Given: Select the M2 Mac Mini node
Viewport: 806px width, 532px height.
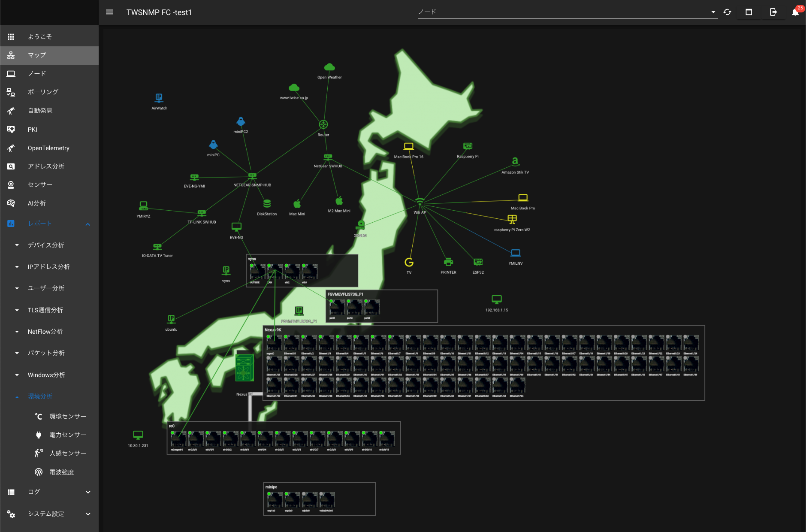Looking at the screenshot, I should click(x=339, y=201).
